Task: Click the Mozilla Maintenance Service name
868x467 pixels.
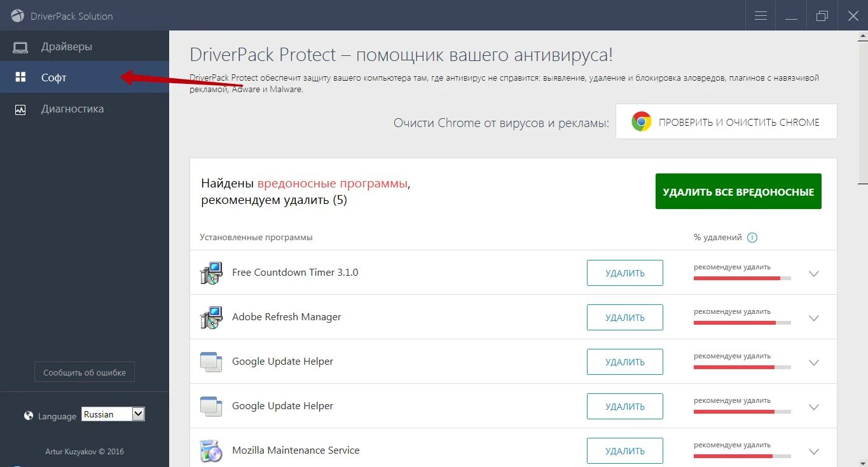Action: tap(296, 450)
